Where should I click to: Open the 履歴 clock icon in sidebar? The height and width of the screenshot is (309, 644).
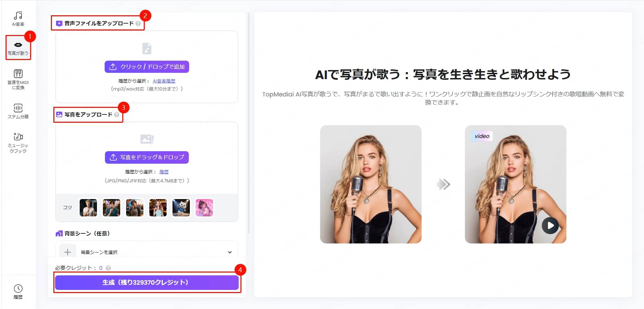(18, 289)
